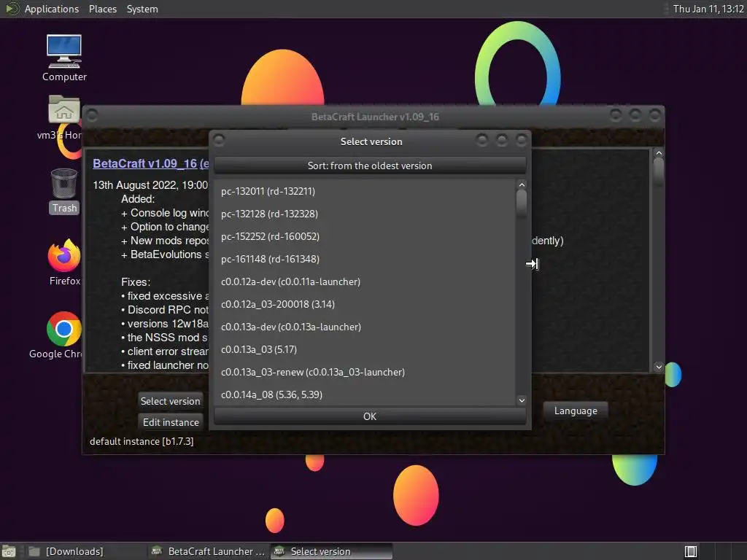The image size is (747, 560).
Task: Open the Applications menu
Action: 52,9
